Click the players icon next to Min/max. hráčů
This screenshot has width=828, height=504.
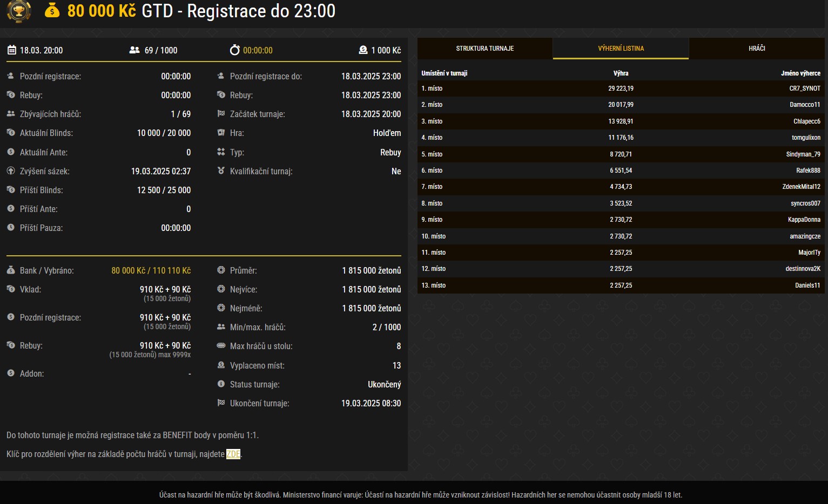click(221, 327)
